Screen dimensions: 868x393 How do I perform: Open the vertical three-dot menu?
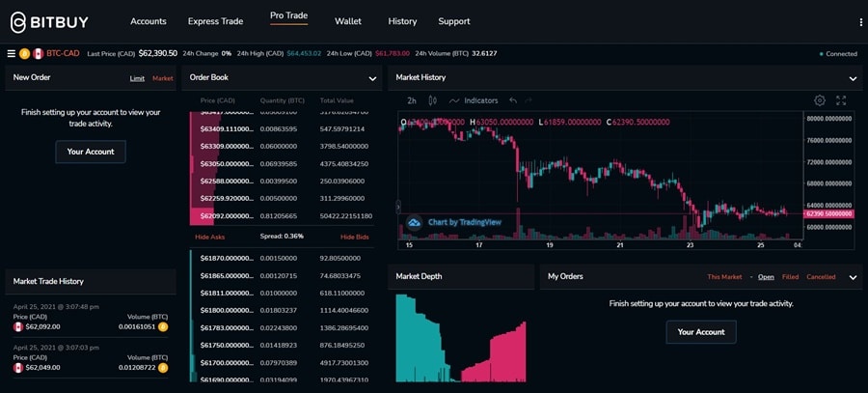coord(860,22)
